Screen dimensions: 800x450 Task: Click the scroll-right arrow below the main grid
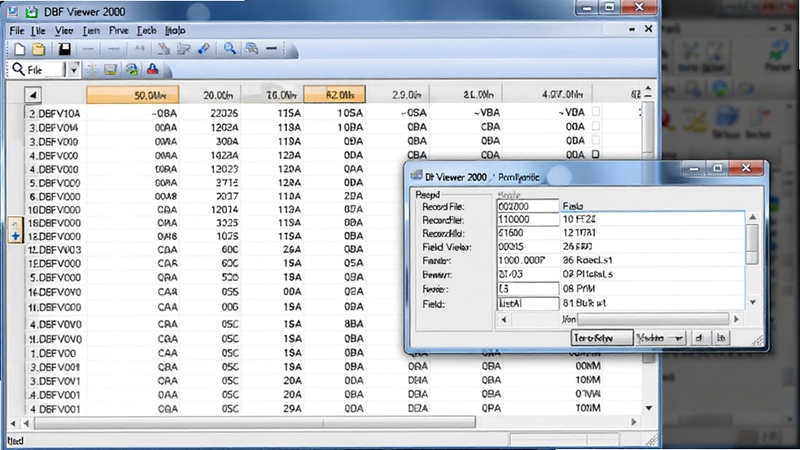(634, 422)
